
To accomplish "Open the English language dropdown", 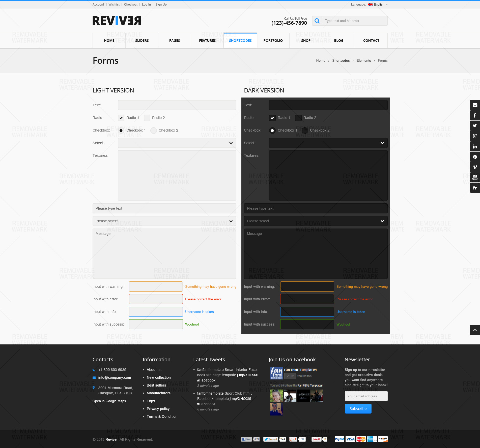I will tap(378, 5).
